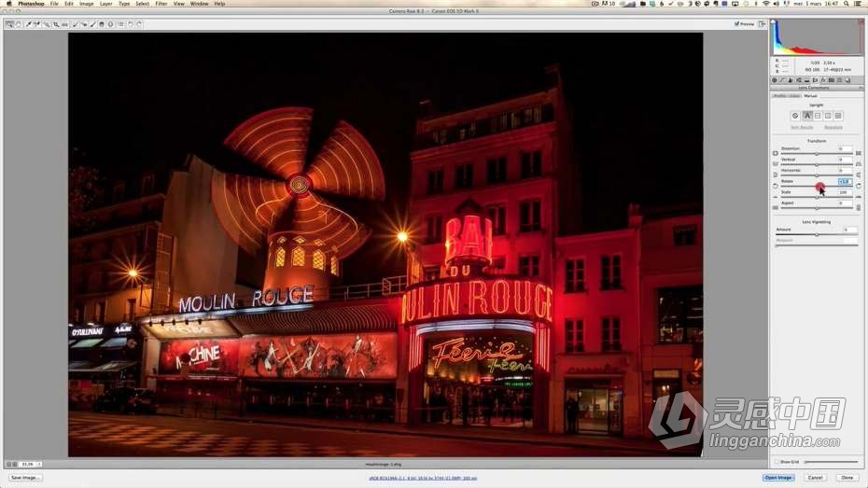
Task: Select the Hand tool
Action: [x=19, y=24]
